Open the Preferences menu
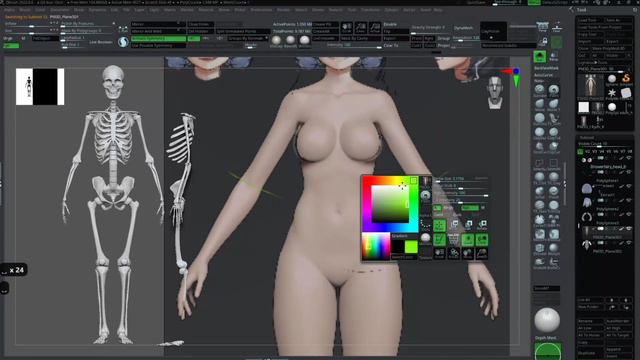640x360 pixels. 261,10
